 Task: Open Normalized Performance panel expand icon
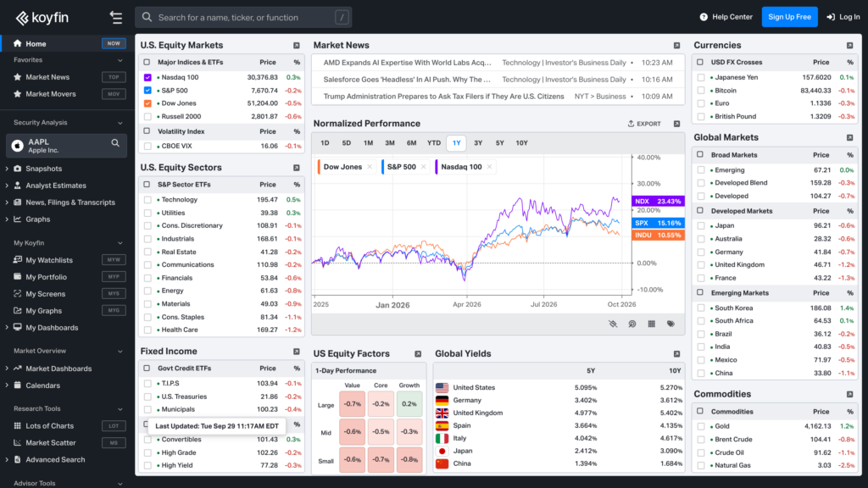[x=676, y=124]
